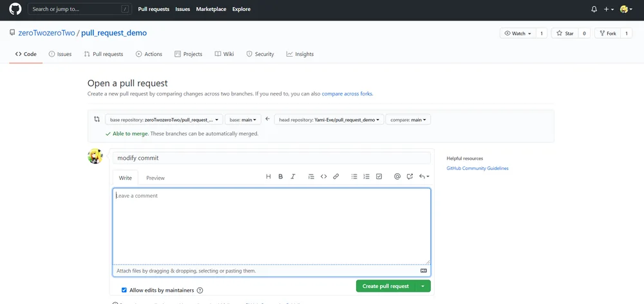Screen dimensions: 644x304
Task: Open the notifications bell
Action: [594, 9]
